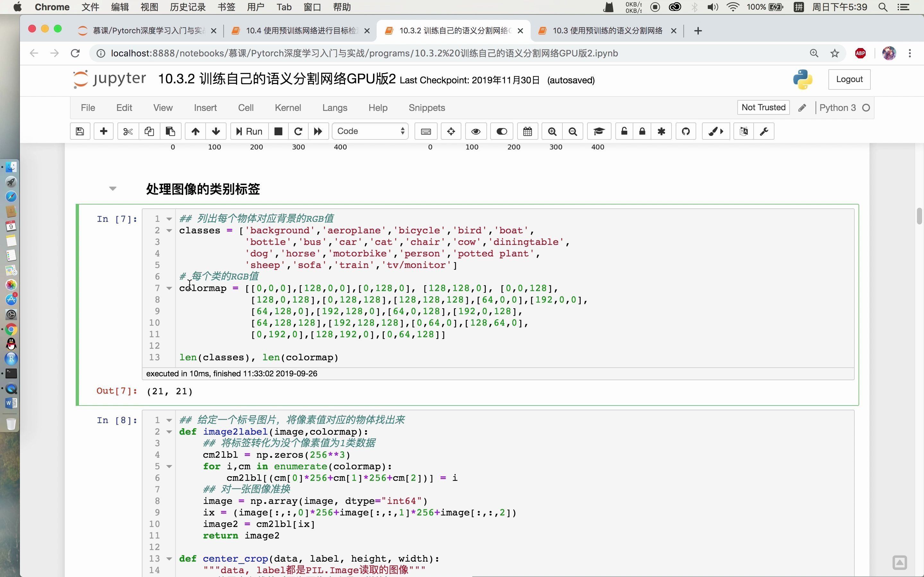Open the command palette keyboard icon
The width and height of the screenshot is (924, 577).
426,131
